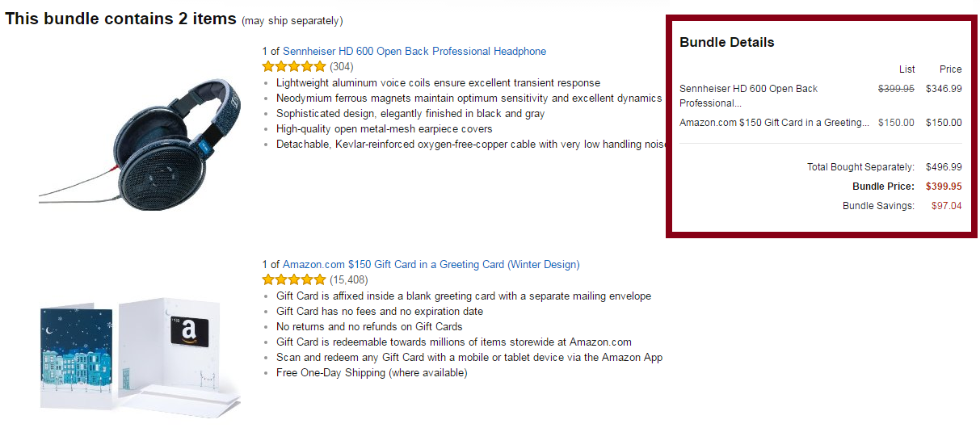
Task: Click the 'may ship separately' note
Action: coord(292,20)
